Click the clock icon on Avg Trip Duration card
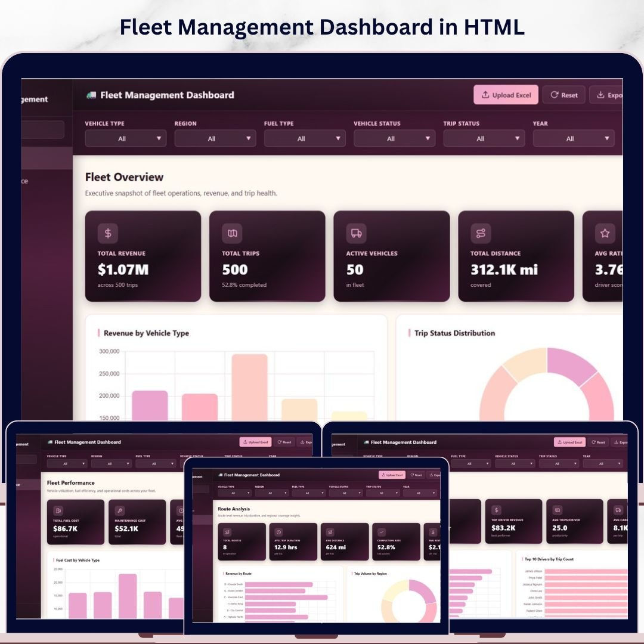This screenshot has height=644, width=644. pos(278,532)
